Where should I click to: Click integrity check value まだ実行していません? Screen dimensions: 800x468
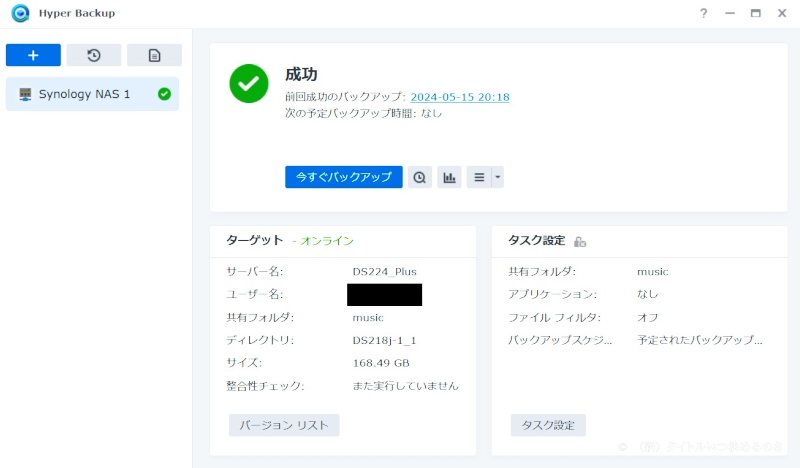tap(406, 386)
